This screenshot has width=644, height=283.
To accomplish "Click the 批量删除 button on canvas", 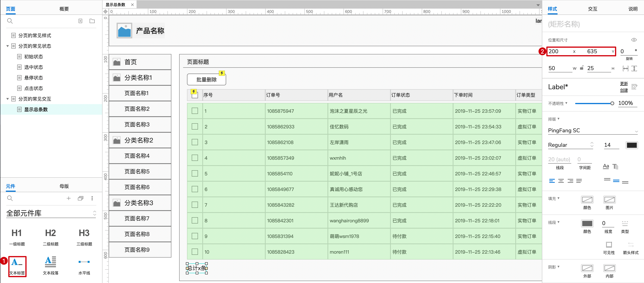I will 207,80.
